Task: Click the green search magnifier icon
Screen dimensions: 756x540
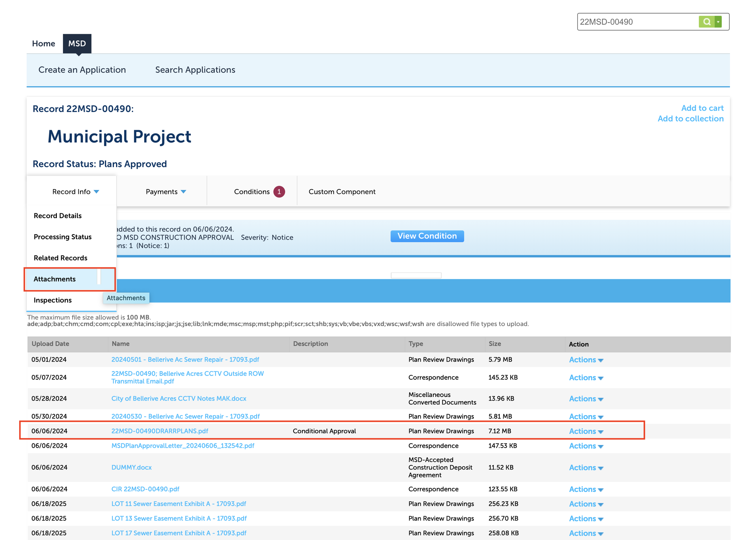Action: (x=706, y=22)
